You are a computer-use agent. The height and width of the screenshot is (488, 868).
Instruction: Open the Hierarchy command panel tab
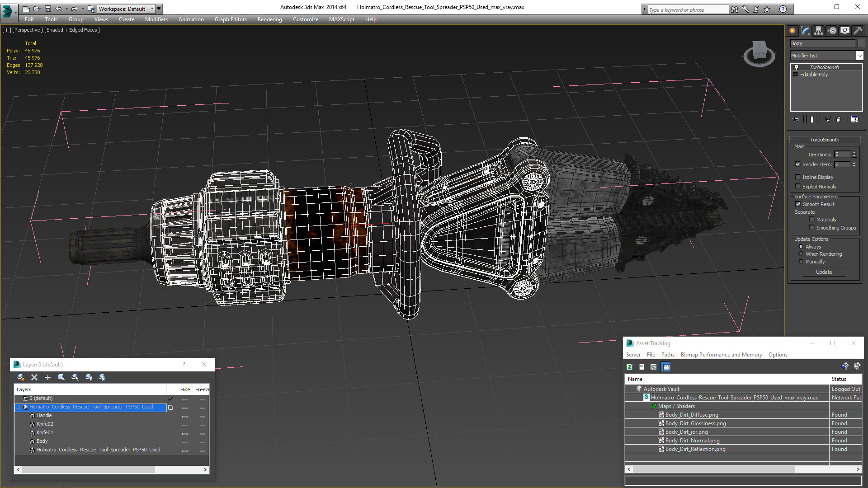pos(818,31)
